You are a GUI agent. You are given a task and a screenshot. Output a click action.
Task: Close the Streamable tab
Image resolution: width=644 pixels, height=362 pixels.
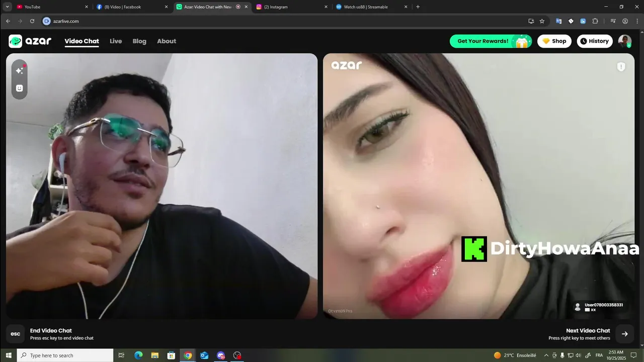tap(406, 7)
